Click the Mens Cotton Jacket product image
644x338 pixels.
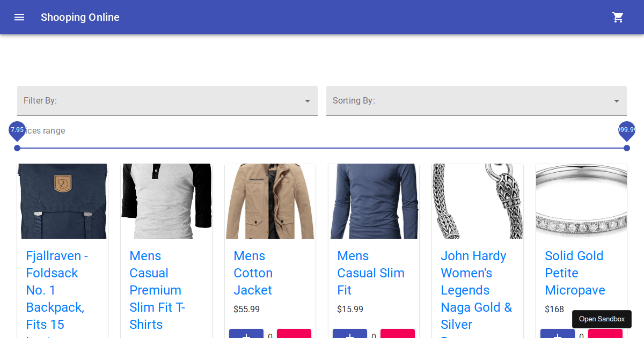pyautogui.click(x=270, y=201)
